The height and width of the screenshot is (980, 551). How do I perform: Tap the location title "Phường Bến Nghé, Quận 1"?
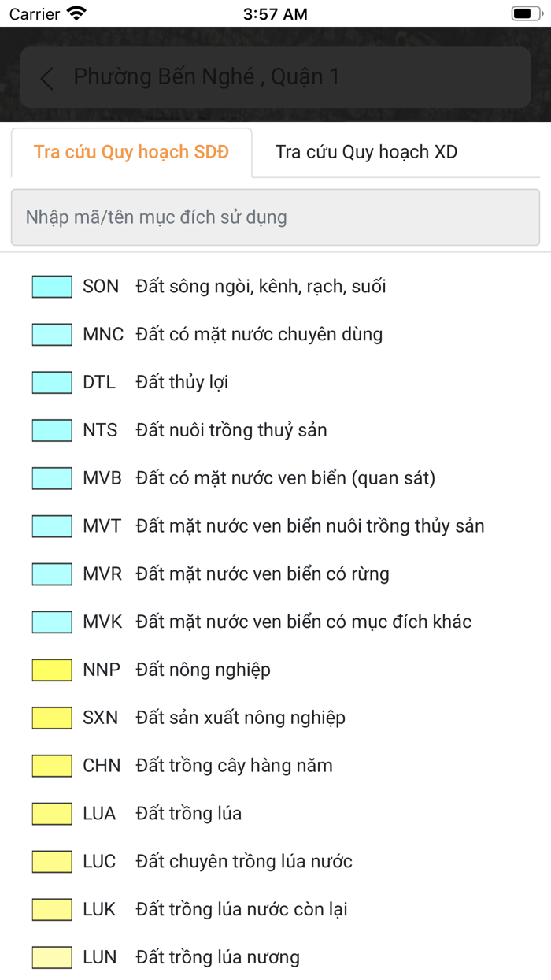point(206,76)
